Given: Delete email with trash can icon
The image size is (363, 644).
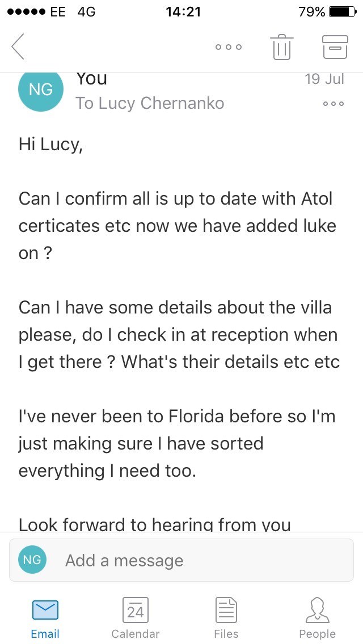Looking at the screenshot, I should click(x=281, y=46).
